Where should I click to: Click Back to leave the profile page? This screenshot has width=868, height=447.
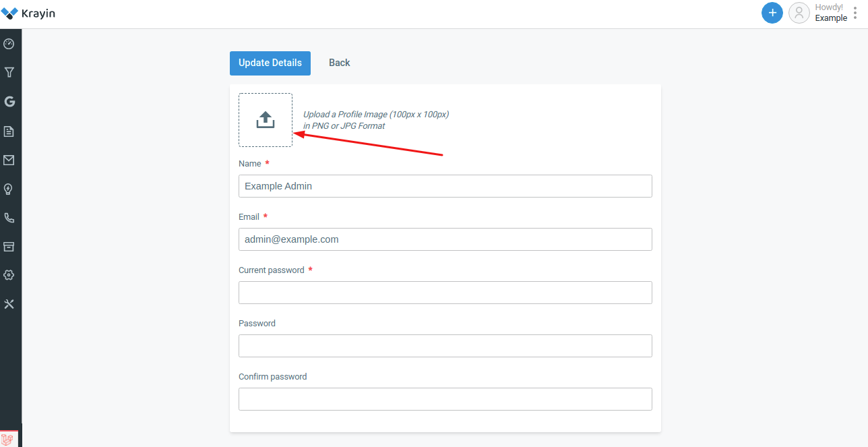[339, 63]
